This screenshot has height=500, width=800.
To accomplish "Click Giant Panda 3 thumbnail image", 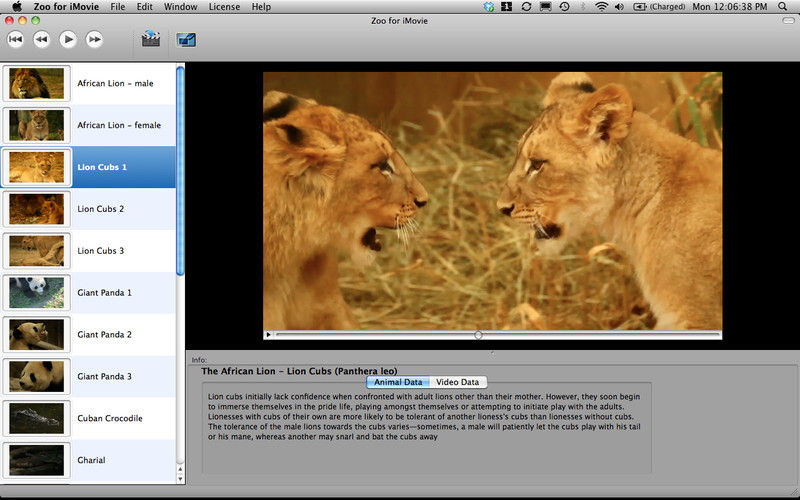I will coord(37,376).
